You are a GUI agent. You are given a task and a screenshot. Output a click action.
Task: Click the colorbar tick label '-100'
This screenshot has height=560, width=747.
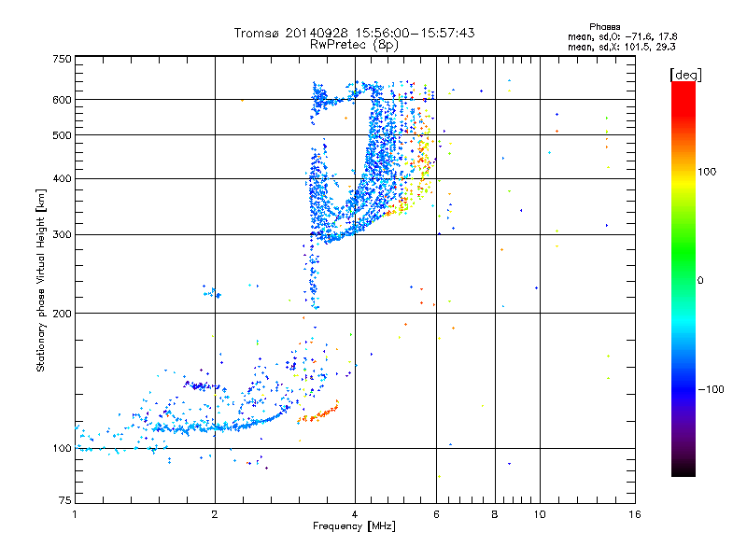pos(711,389)
